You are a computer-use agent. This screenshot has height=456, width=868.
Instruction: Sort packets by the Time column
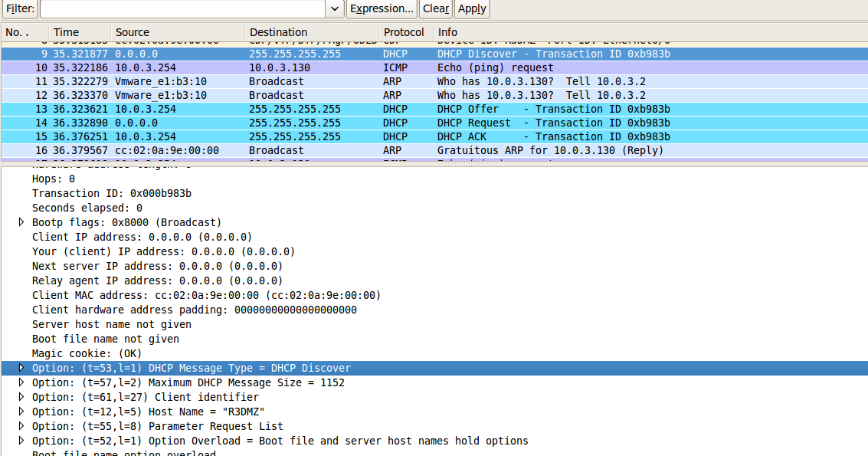click(x=69, y=32)
